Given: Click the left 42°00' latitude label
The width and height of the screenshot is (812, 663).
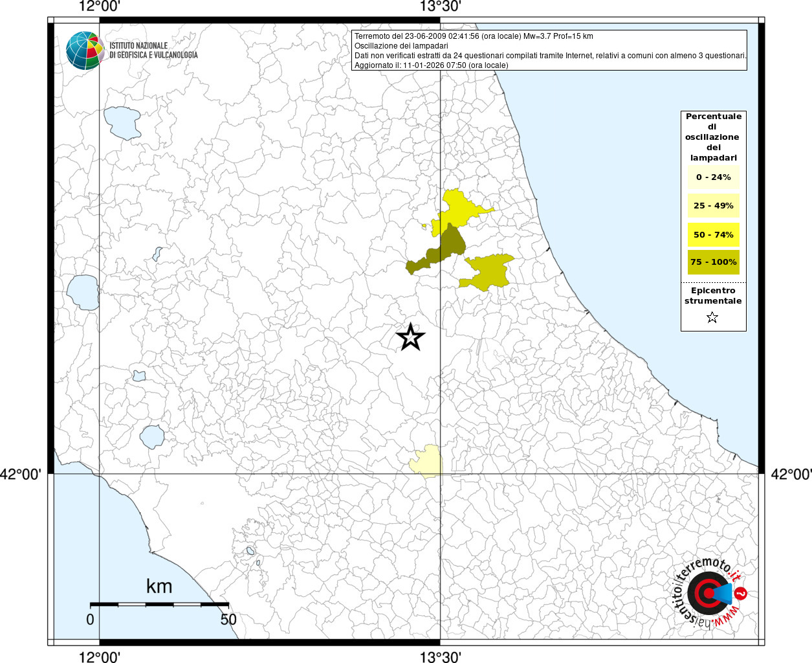Looking at the screenshot, I should pos(21,474).
